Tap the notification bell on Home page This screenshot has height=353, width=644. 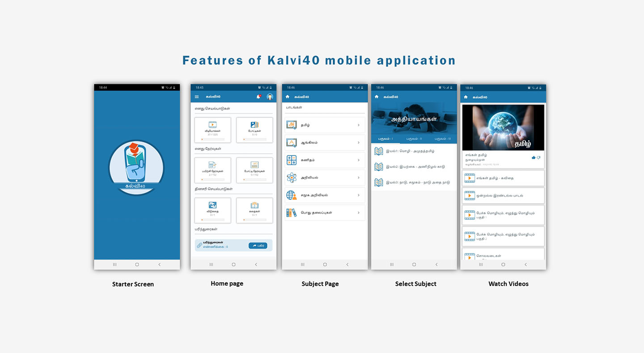pos(258,97)
